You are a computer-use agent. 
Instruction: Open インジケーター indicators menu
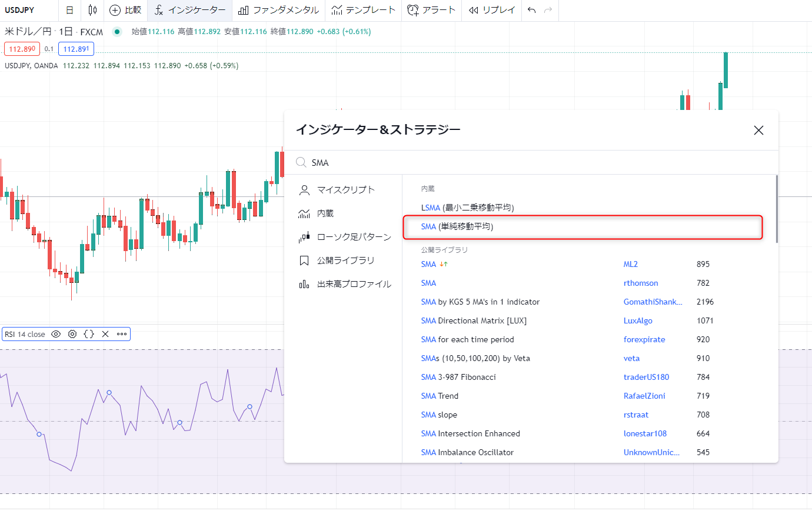190,10
